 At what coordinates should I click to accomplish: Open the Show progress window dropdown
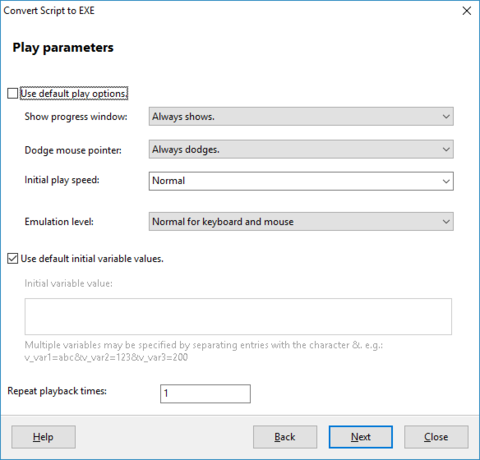301,116
